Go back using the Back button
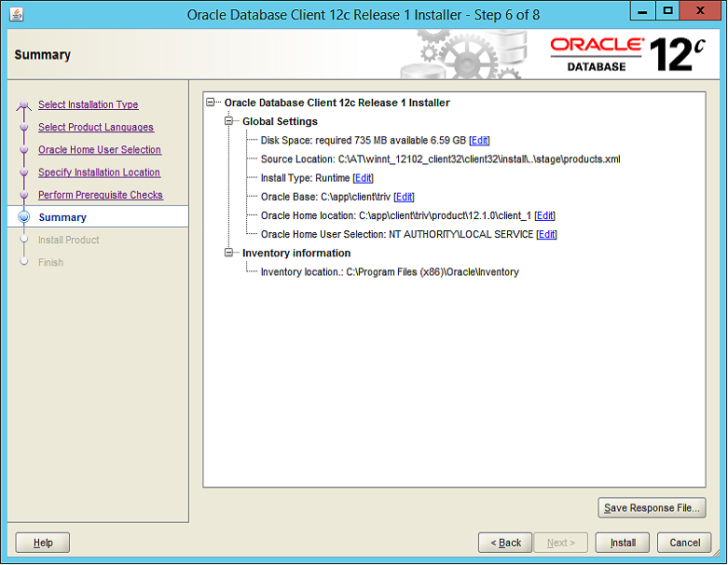 505,543
